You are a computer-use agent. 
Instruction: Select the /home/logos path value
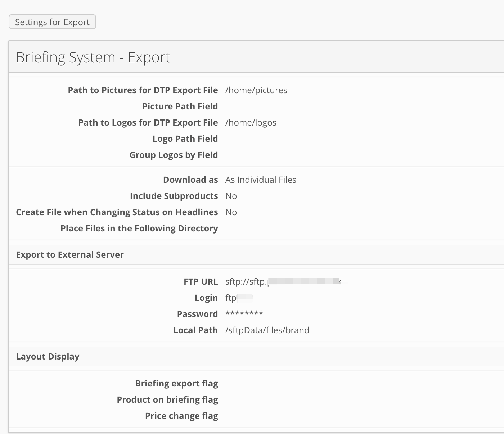tap(251, 123)
